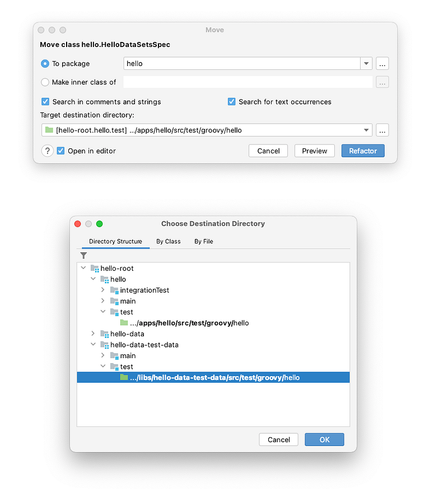This screenshot has height=493, width=448.
Task: Click the Refactor button
Action: [x=363, y=151]
